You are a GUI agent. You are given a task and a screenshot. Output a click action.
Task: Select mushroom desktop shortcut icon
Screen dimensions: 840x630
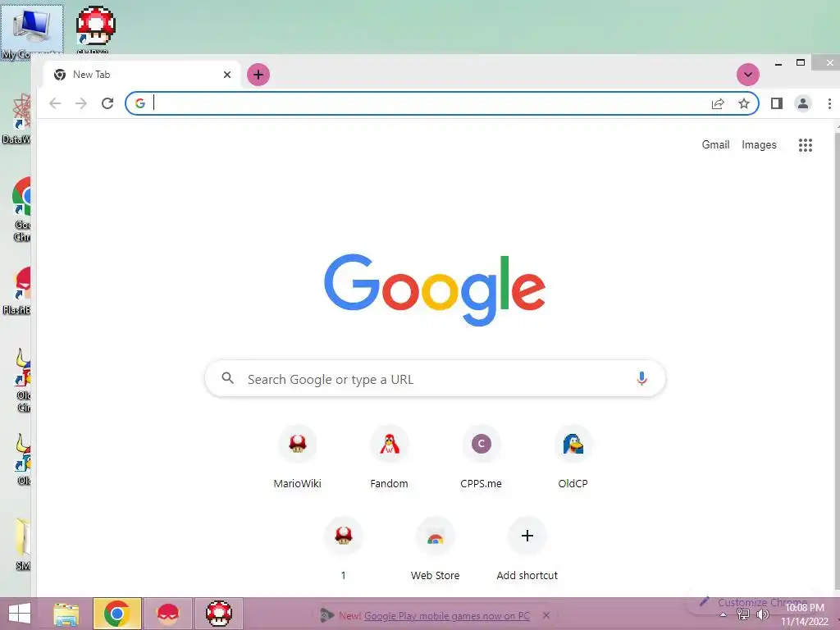pyautogui.click(x=95, y=30)
